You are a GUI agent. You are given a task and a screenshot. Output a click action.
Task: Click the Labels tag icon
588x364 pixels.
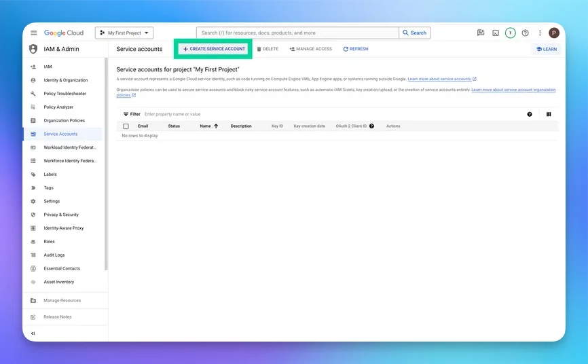33,175
